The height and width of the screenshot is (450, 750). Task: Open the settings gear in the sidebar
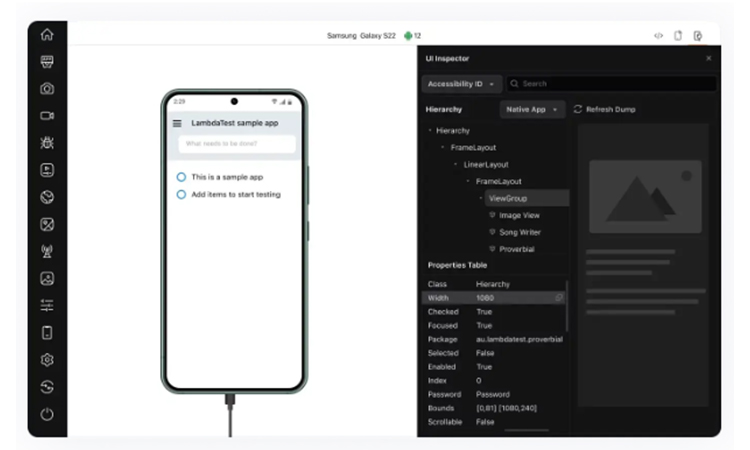47,360
